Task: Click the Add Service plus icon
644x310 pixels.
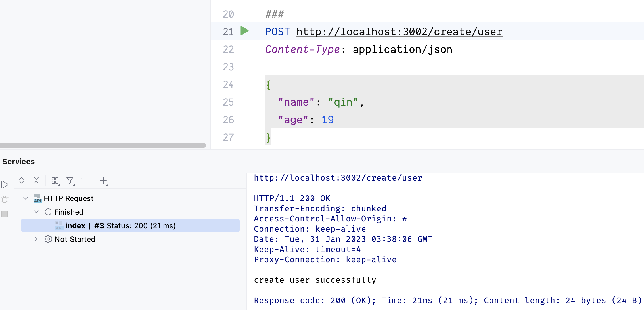Action: click(x=104, y=181)
